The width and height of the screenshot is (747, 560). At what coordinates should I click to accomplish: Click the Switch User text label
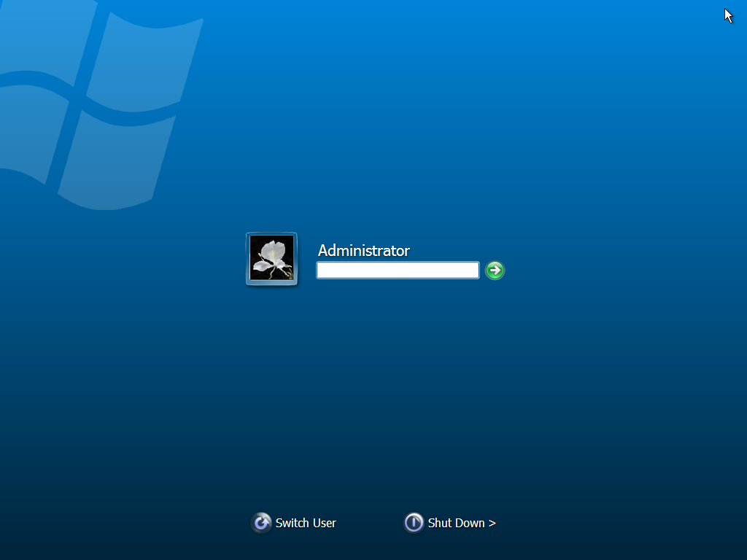click(x=306, y=523)
